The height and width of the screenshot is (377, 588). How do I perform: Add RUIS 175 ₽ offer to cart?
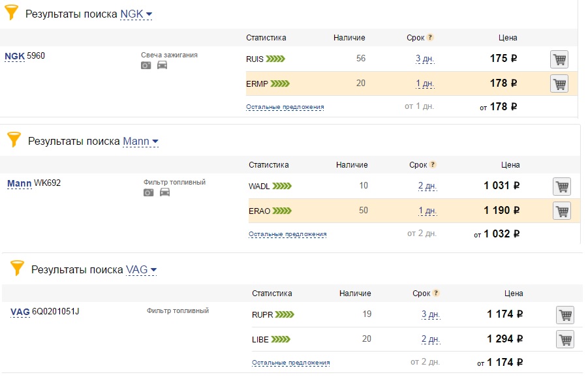559,59
